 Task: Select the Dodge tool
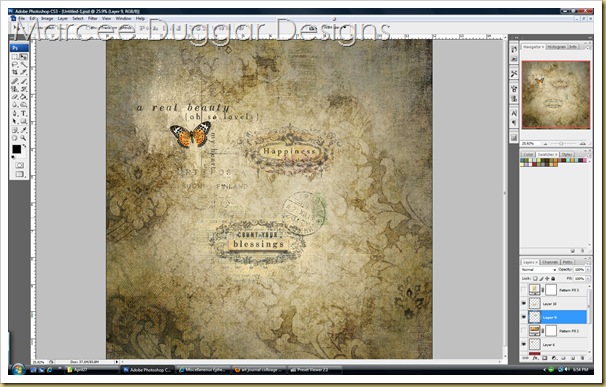[24, 104]
